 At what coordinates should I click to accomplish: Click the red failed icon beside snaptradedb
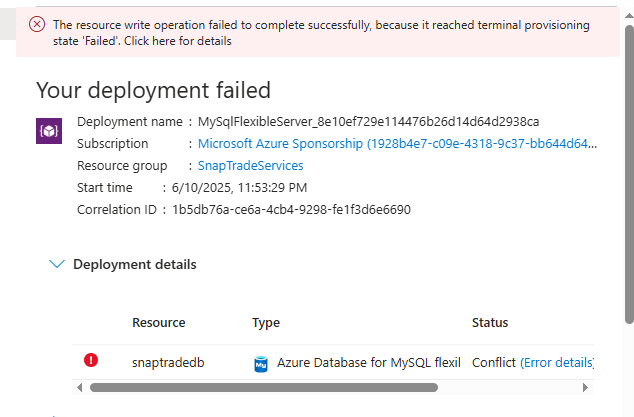click(91, 361)
